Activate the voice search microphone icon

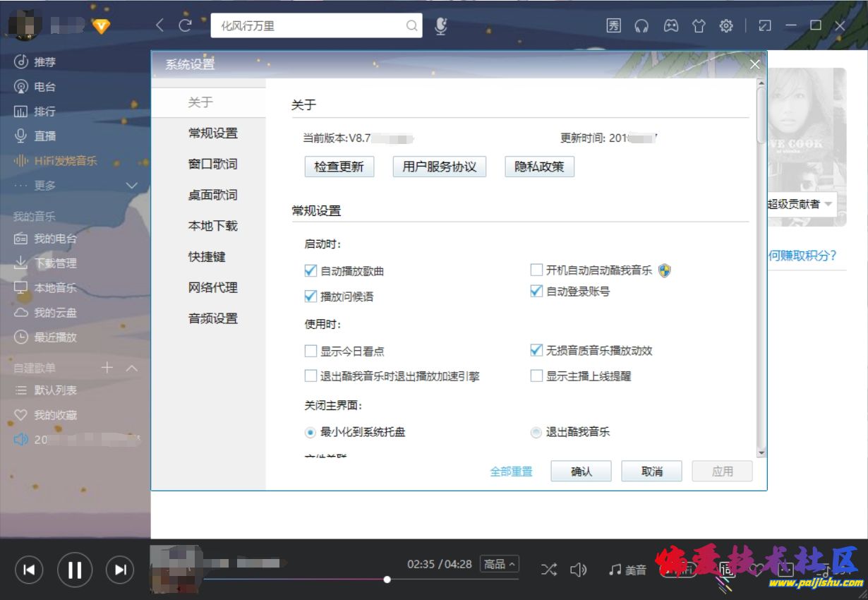pos(440,25)
